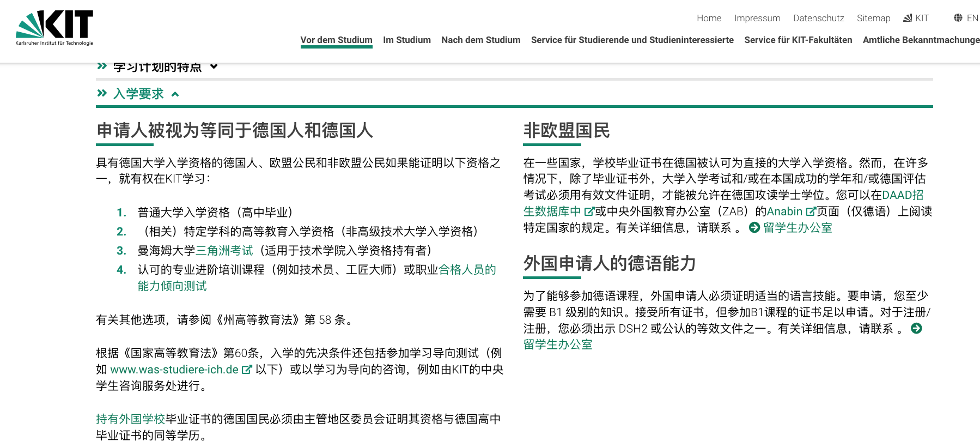
Task: Open Service für KIT-Fakultäten menu
Action: (798, 40)
